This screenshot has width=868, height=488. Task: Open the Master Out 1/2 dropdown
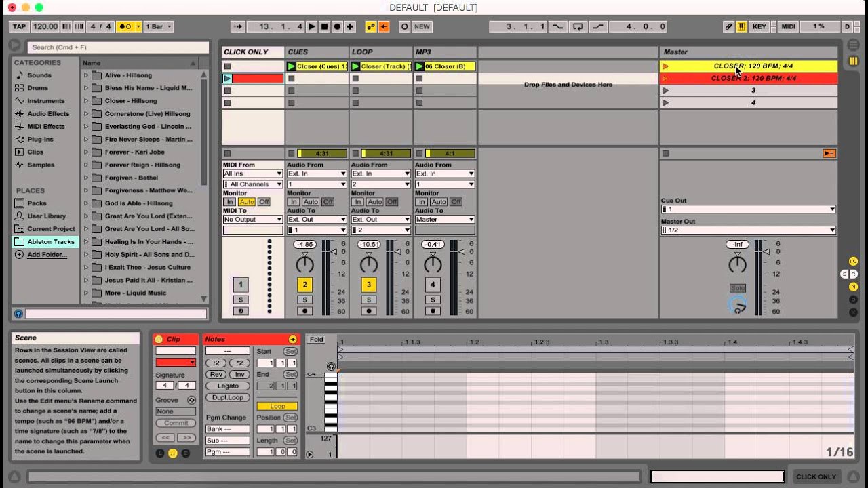point(748,230)
